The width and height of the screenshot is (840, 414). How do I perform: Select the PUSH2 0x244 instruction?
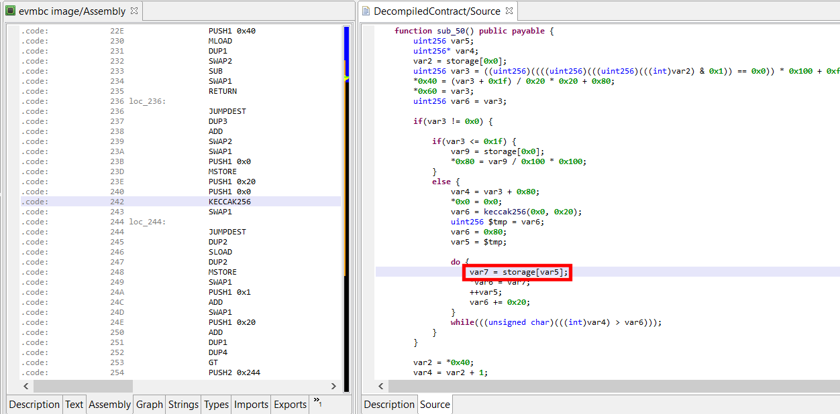pyautogui.click(x=234, y=373)
